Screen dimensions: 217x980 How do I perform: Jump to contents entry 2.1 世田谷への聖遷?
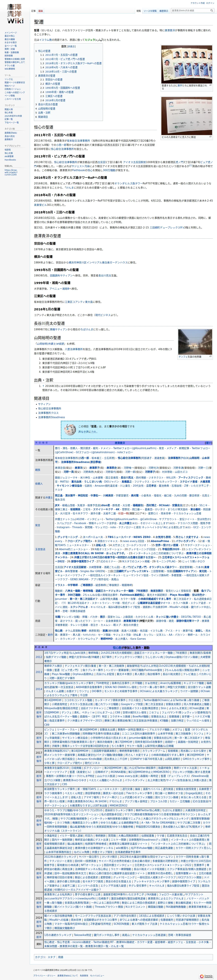51,80
